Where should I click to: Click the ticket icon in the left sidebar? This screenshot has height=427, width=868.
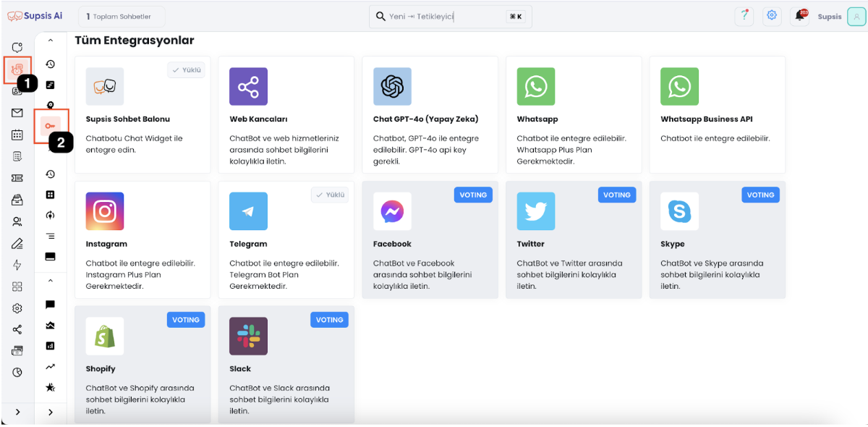point(17,178)
